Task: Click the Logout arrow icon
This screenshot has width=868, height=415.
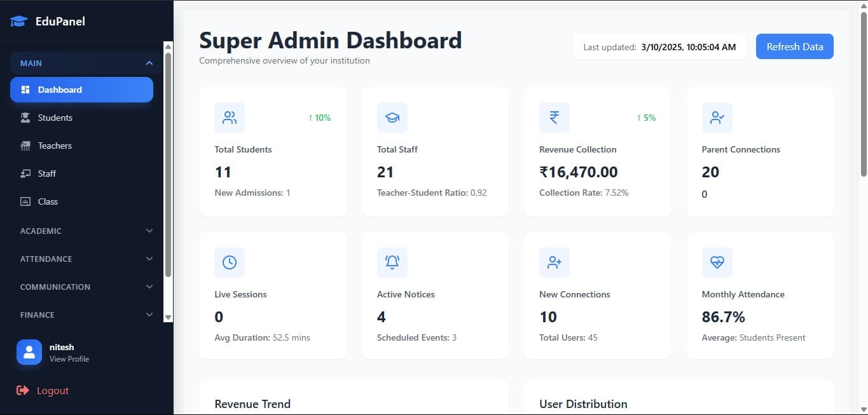Action: pyautogui.click(x=23, y=390)
